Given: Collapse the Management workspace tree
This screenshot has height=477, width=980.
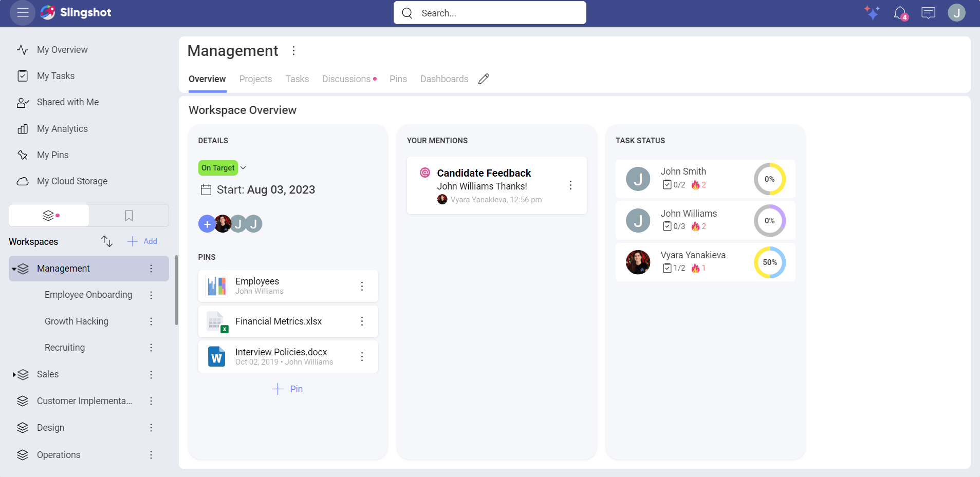Looking at the screenshot, I should [x=14, y=269].
